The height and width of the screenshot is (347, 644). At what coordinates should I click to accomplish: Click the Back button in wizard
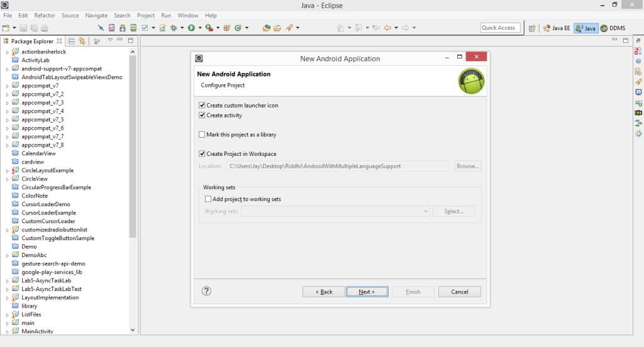[324, 292]
